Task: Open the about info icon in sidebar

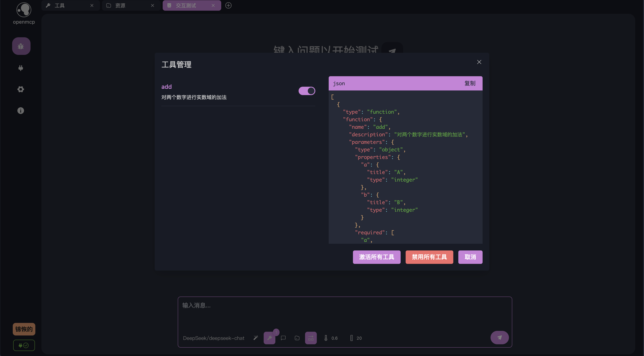Action: [21, 111]
